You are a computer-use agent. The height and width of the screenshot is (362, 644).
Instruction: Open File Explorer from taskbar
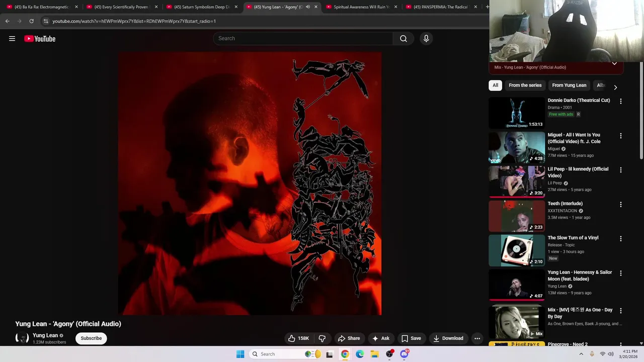tap(375, 354)
